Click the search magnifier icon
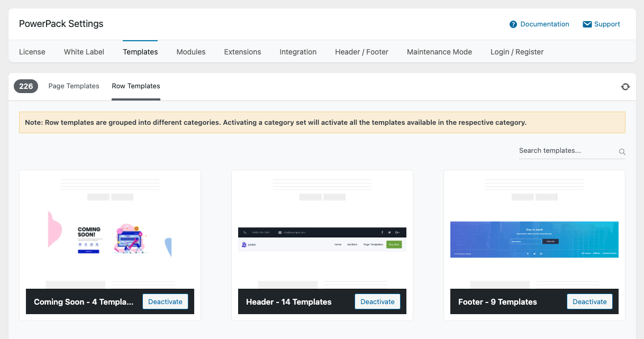The image size is (644, 339). click(622, 152)
